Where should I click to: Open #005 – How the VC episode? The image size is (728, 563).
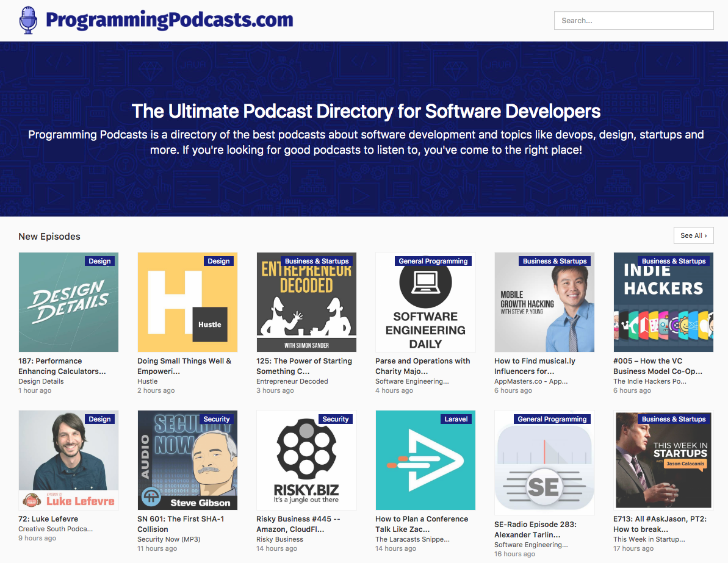pos(658,366)
